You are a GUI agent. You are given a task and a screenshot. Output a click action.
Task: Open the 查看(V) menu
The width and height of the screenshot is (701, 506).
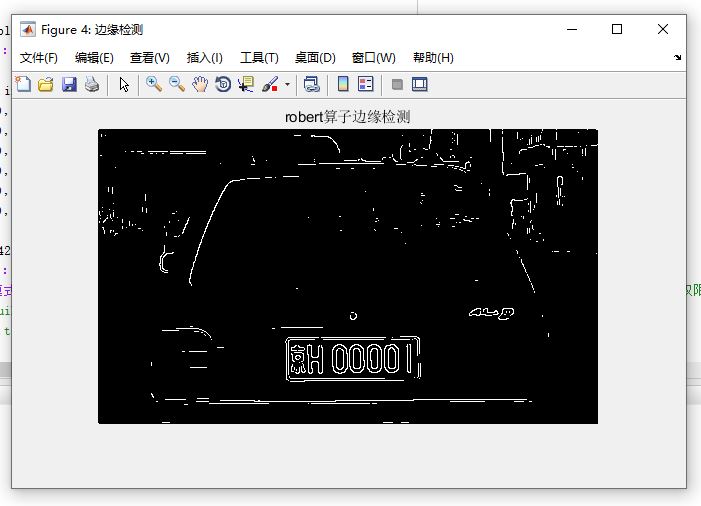click(x=150, y=58)
